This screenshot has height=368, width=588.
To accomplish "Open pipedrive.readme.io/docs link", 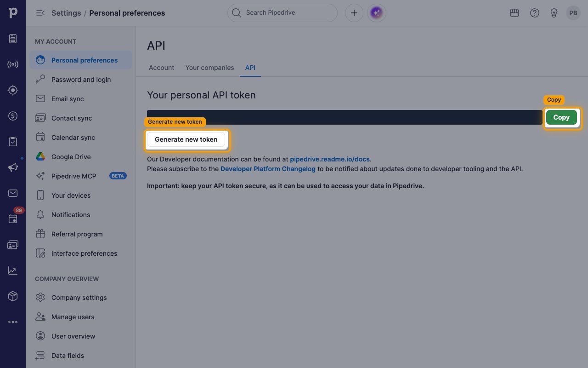I will coord(330,159).
